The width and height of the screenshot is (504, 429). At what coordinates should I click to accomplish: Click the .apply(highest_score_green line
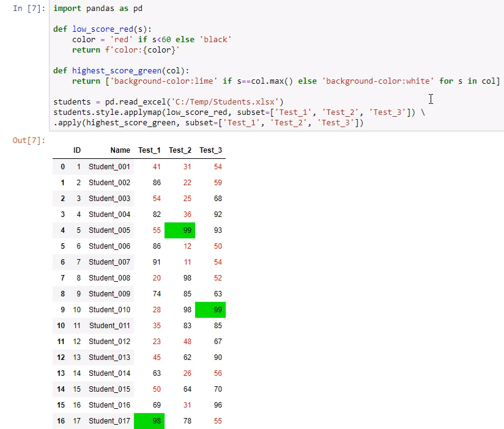(209, 123)
